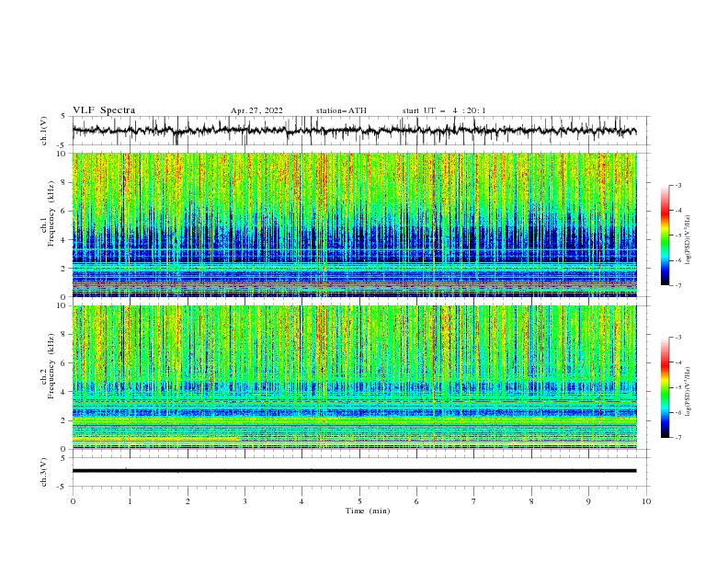The image size is (728, 563).
Task: Click the "start UT = 4 :20: 1" text
Action: pyautogui.click(x=444, y=110)
